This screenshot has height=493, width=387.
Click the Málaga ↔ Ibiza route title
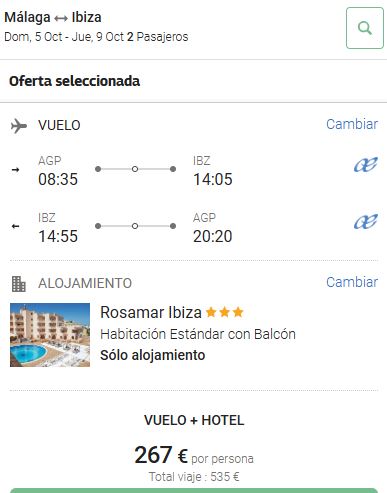click(53, 17)
